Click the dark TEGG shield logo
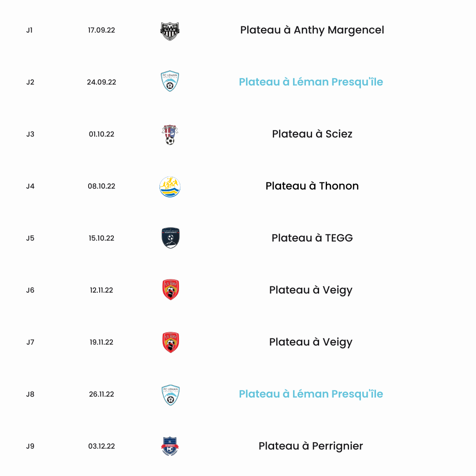Screen dimensions: 476x476 click(171, 238)
